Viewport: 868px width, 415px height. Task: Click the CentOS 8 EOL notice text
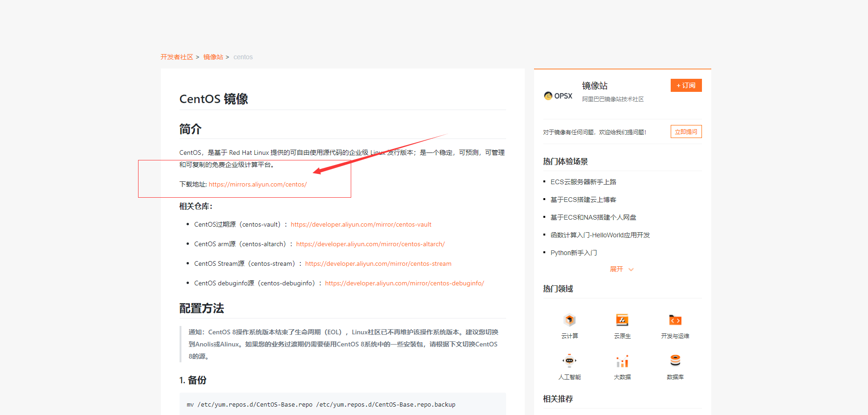click(x=343, y=344)
